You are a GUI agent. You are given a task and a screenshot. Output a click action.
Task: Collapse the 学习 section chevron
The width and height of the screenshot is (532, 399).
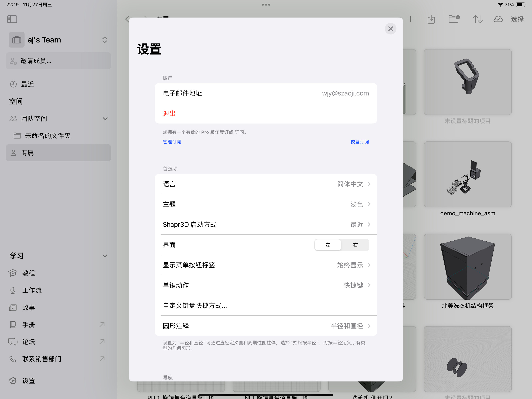pos(105,256)
